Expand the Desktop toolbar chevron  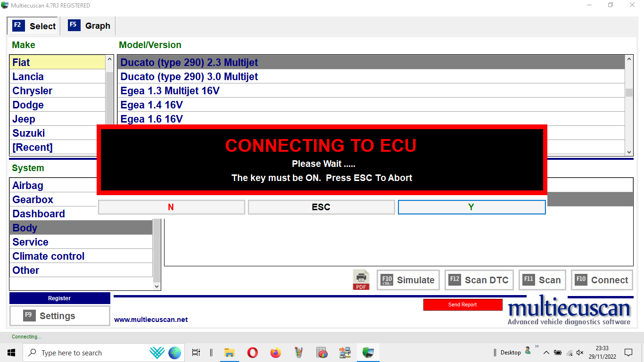pos(537,346)
